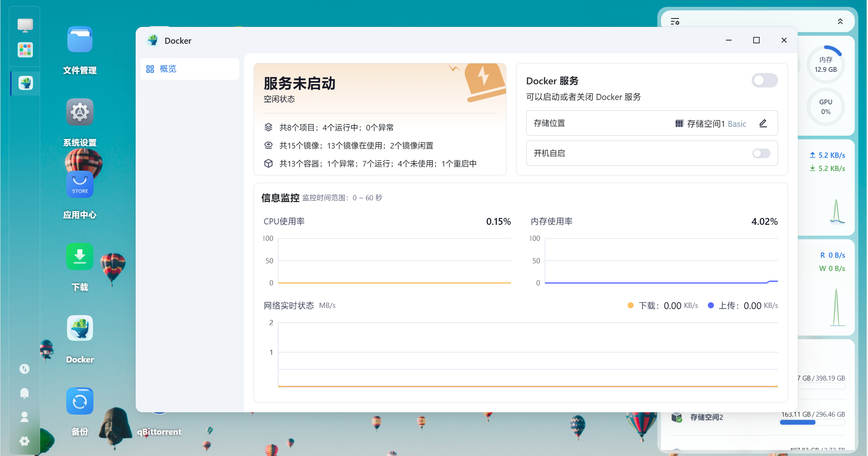Click the 监控时间范围 0 ~ 60 秒 label
868x456 pixels.
point(342,198)
